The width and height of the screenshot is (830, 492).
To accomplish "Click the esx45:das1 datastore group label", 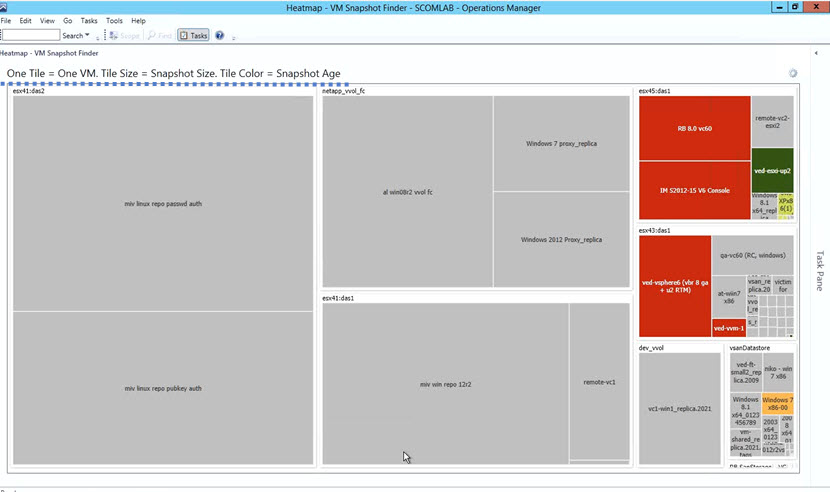I will (654, 91).
